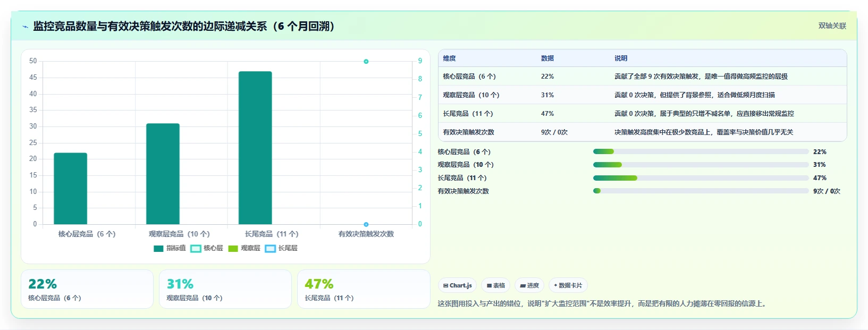Screen dimensions: 868x330
Task: Click the 长尾竞品 (11 个) chart x-axis label
Action: click(x=272, y=234)
